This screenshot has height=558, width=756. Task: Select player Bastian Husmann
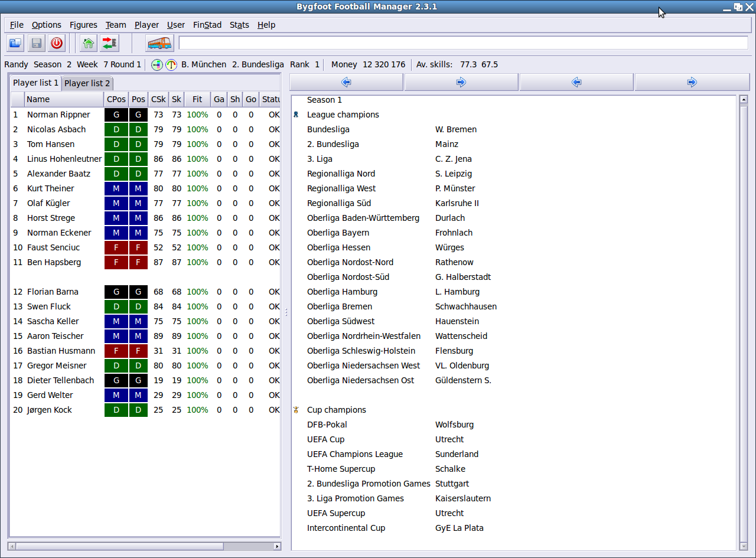click(x=61, y=351)
